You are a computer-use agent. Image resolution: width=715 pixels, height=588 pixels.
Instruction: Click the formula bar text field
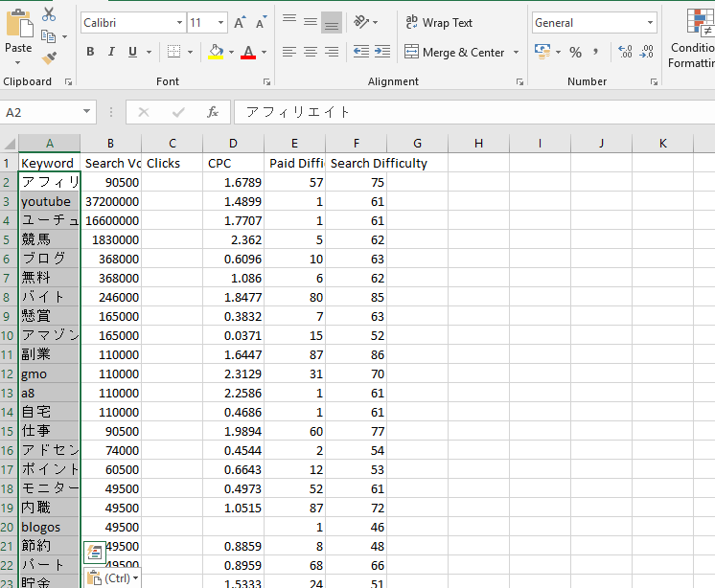474,112
